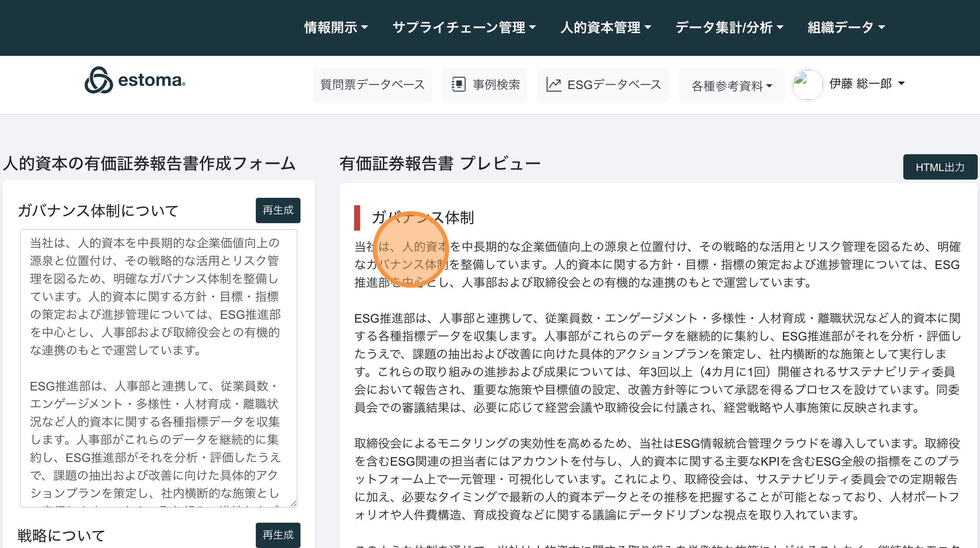Image resolution: width=980 pixels, height=548 pixels.
Task: Click the red marker beside ガバナンス体制 heading
Action: (357, 218)
